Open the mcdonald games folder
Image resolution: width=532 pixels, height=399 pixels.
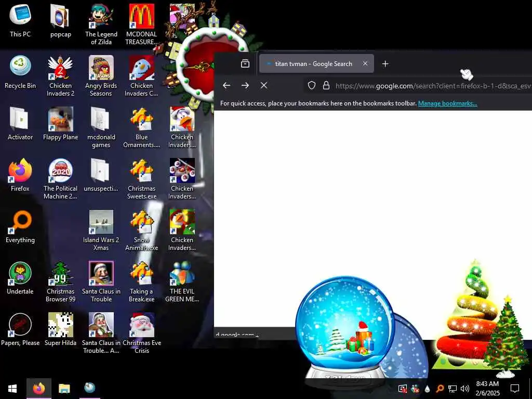[x=101, y=128]
